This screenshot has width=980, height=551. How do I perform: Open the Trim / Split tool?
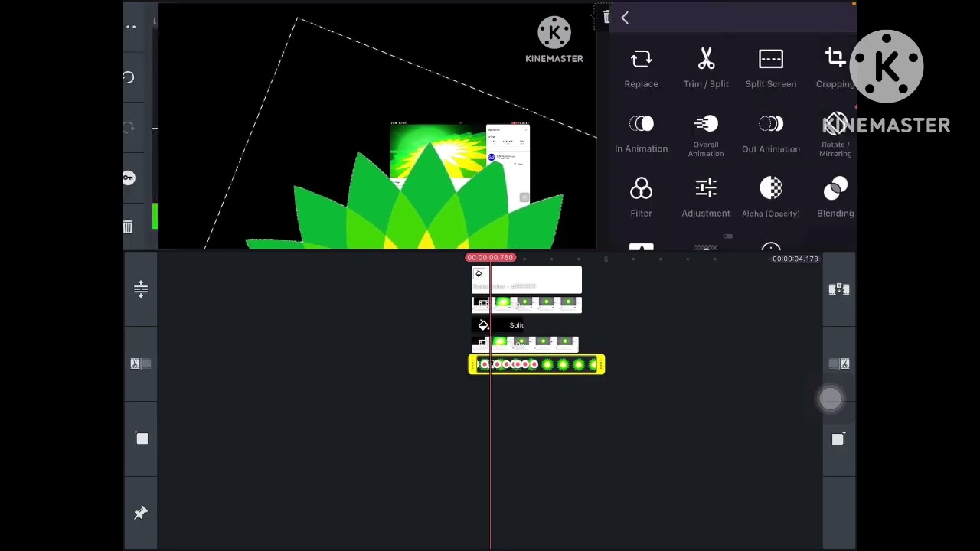pyautogui.click(x=706, y=68)
